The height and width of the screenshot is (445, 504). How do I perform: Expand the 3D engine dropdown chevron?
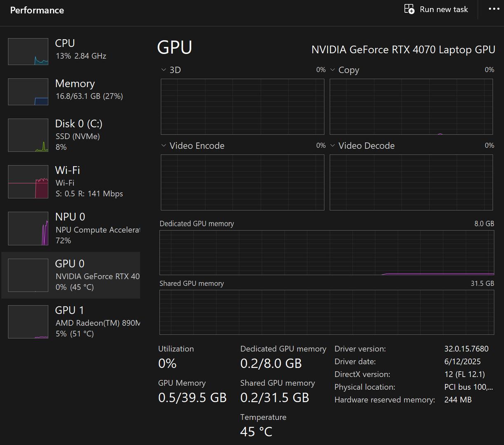(164, 70)
